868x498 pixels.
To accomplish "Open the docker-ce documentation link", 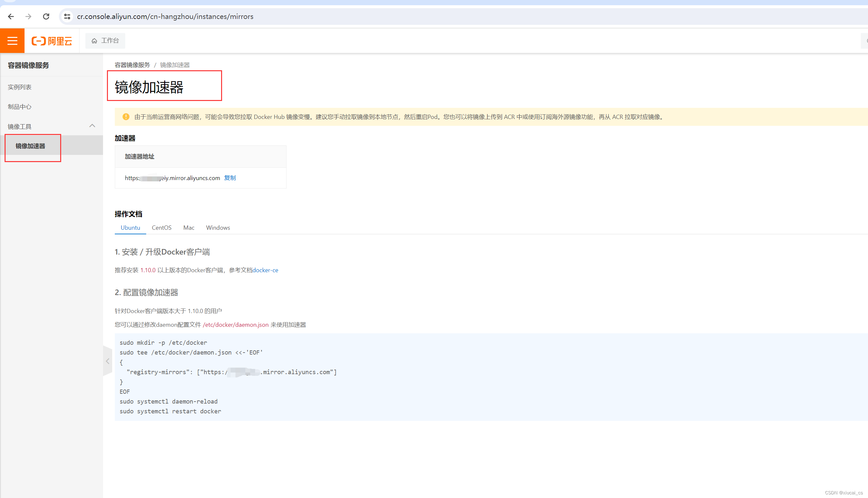I will click(x=266, y=270).
